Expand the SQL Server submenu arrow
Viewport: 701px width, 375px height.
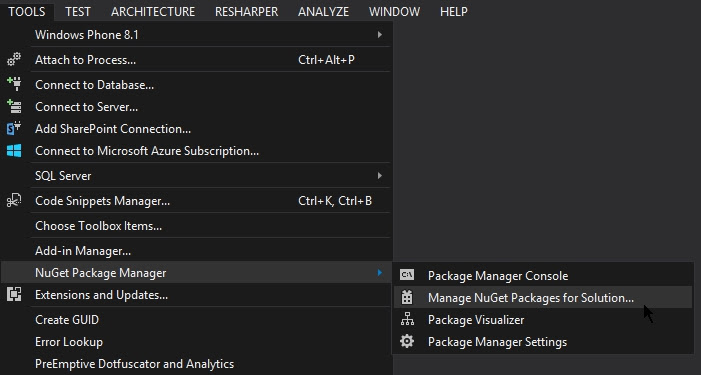pyautogui.click(x=380, y=176)
